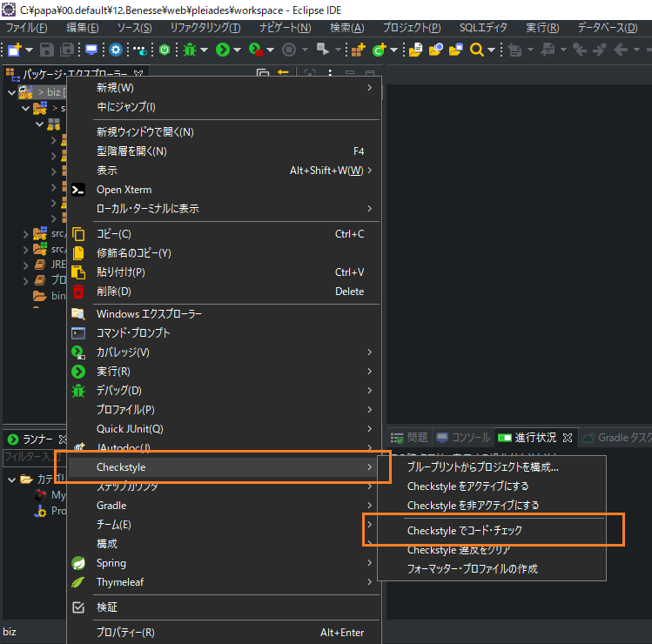Click the yellow Search magnifier toolbar icon
The height and width of the screenshot is (644, 652).
[476, 50]
